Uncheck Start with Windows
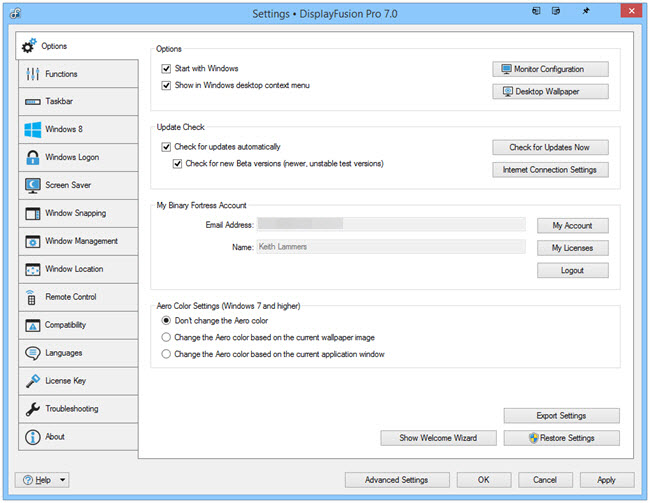 point(166,68)
